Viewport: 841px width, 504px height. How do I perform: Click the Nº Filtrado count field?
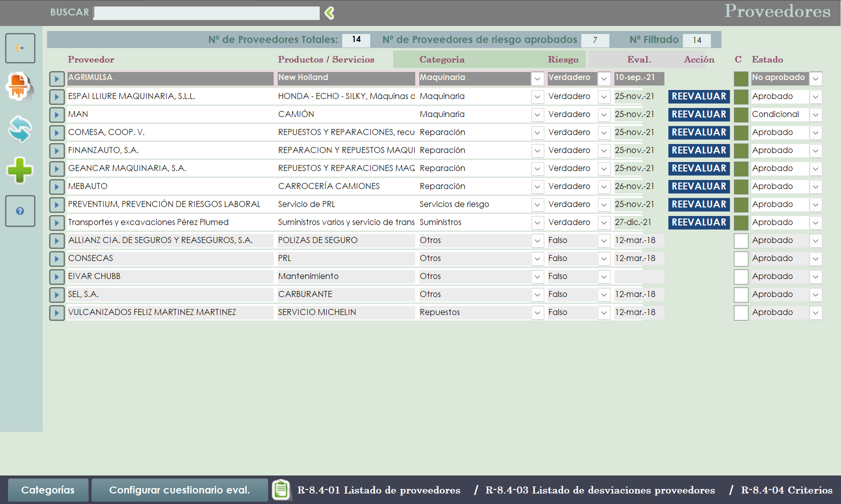pyautogui.click(x=696, y=40)
